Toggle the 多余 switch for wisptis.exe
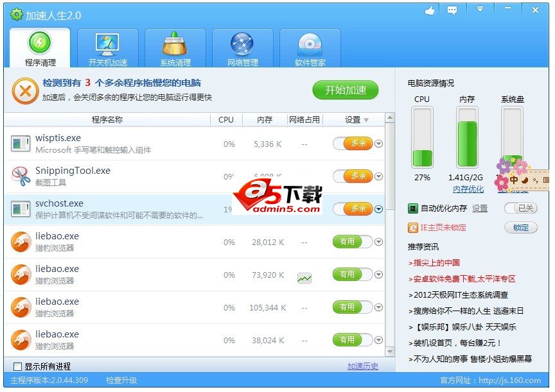Viewport: 555px width, 392px height. tap(353, 144)
